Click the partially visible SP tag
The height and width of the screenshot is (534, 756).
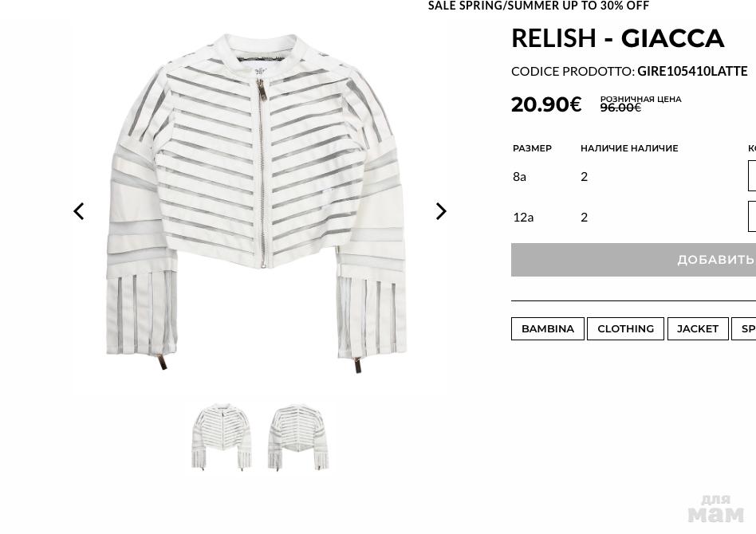744,328
